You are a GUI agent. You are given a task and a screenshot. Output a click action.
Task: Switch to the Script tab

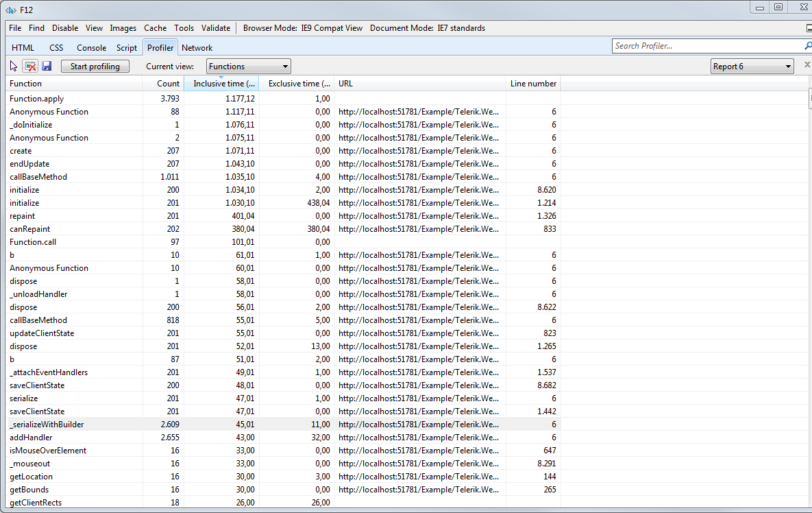(x=126, y=48)
